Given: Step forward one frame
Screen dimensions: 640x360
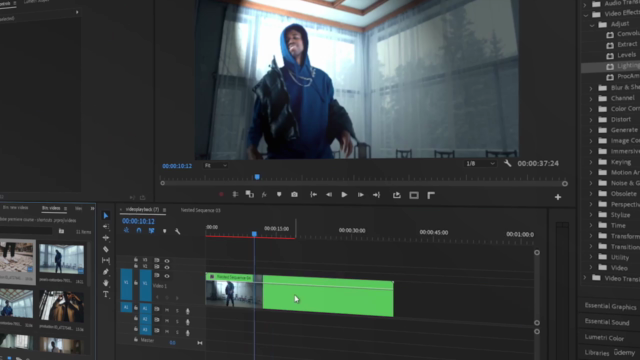Looking at the screenshot, I should (360, 195).
